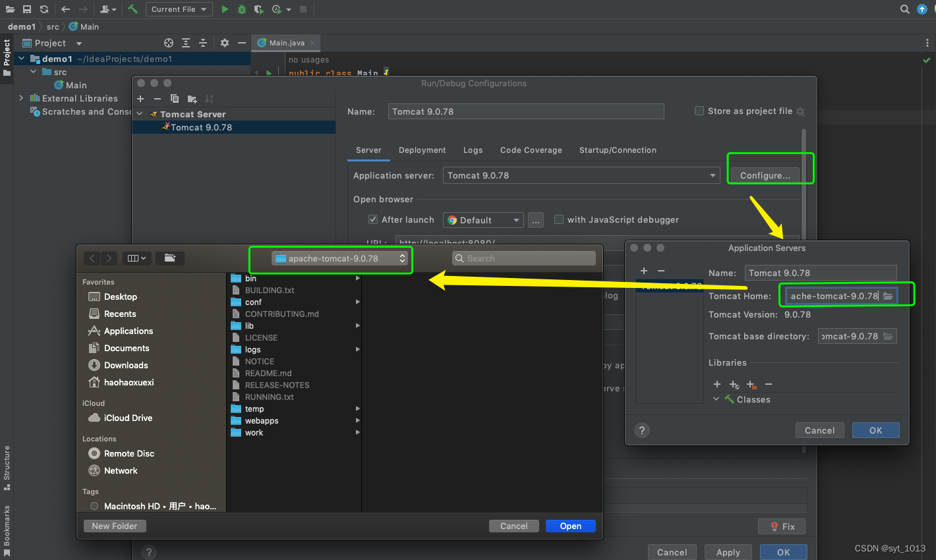
Task: Add application server with plus icon
Action: click(644, 271)
